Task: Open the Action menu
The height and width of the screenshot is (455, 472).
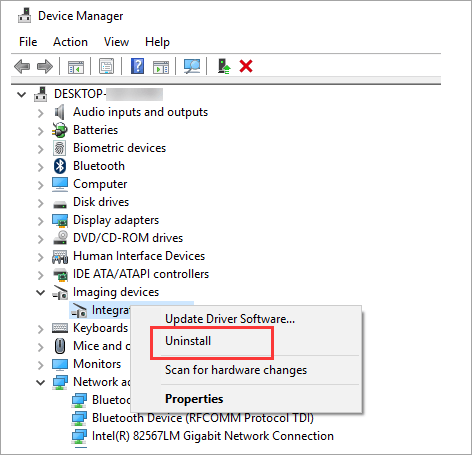Action: [70, 42]
